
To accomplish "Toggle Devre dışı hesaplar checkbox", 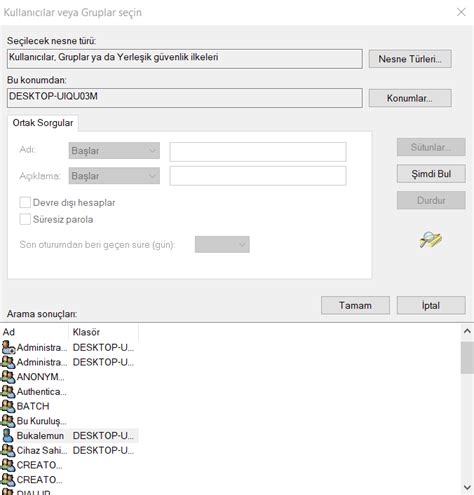I will pyautogui.click(x=25, y=202).
